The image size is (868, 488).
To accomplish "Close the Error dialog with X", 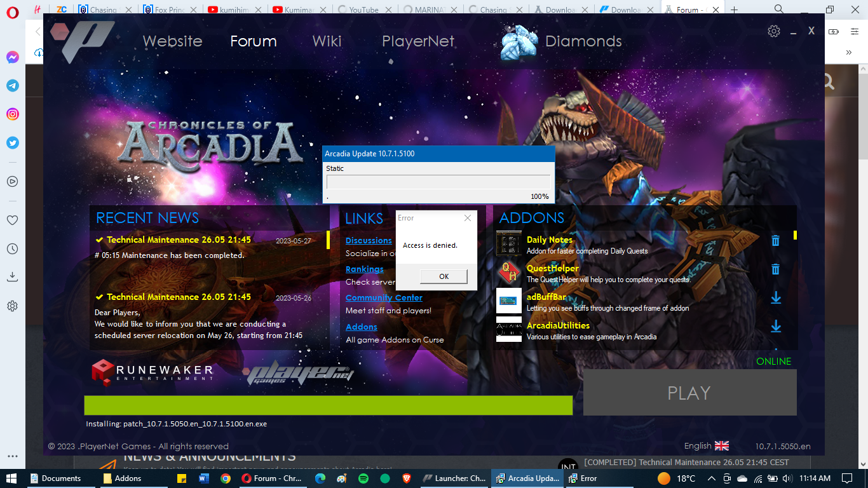I will (x=468, y=218).
